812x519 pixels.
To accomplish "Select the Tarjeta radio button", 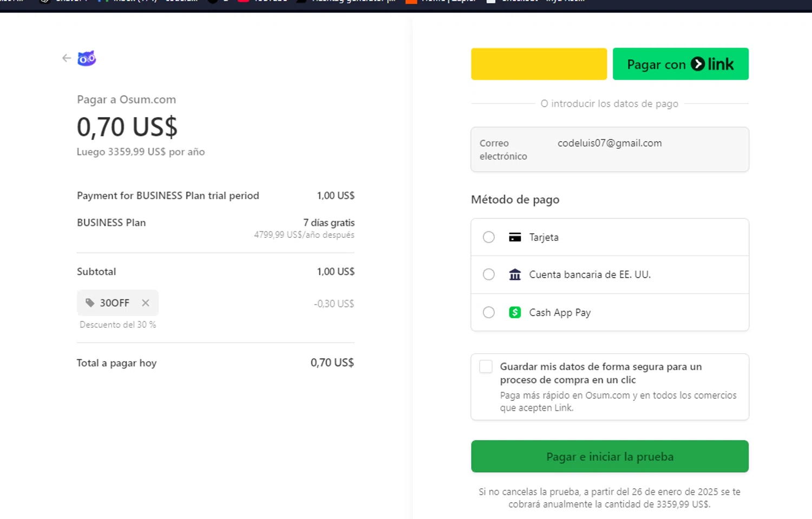I will click(x=489, y=237).
